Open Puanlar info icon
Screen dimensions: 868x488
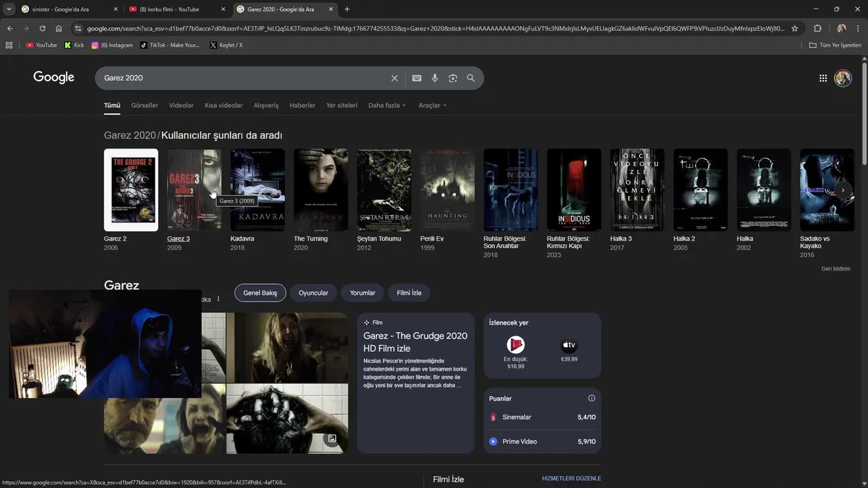(591, 399)
